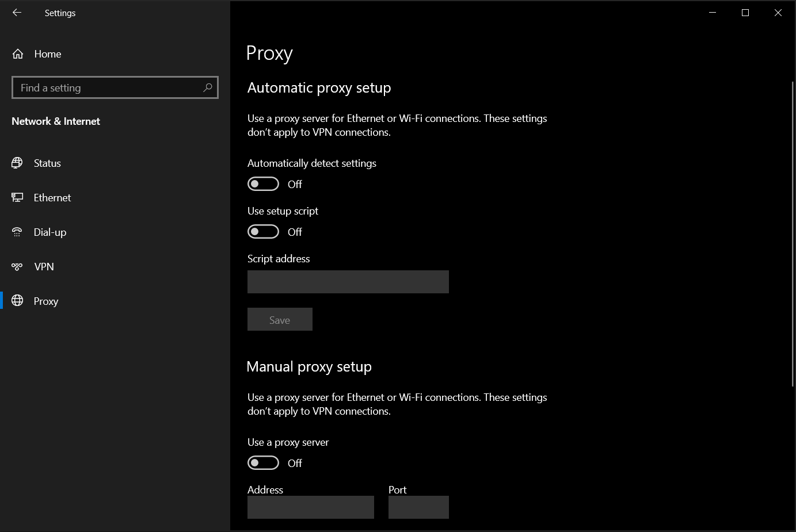Click the Proxy globe icon
Screen dimensions: 796x532
tap(17, 301)
